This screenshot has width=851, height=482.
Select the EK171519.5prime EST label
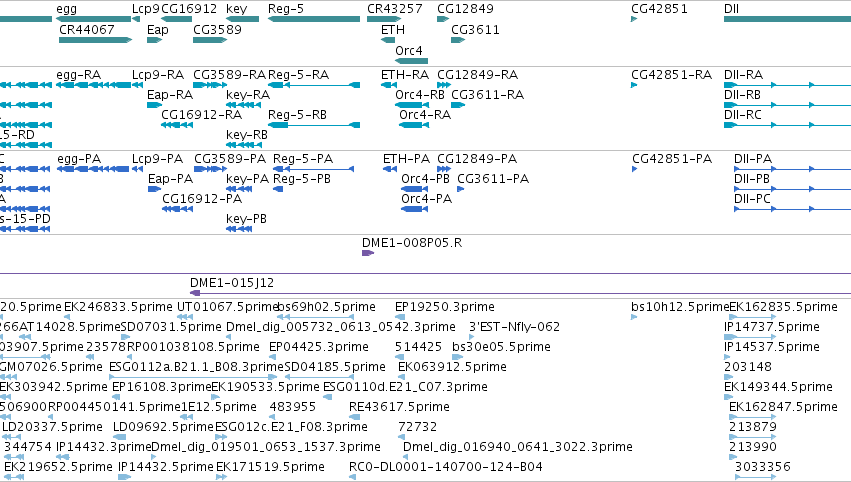270,467
